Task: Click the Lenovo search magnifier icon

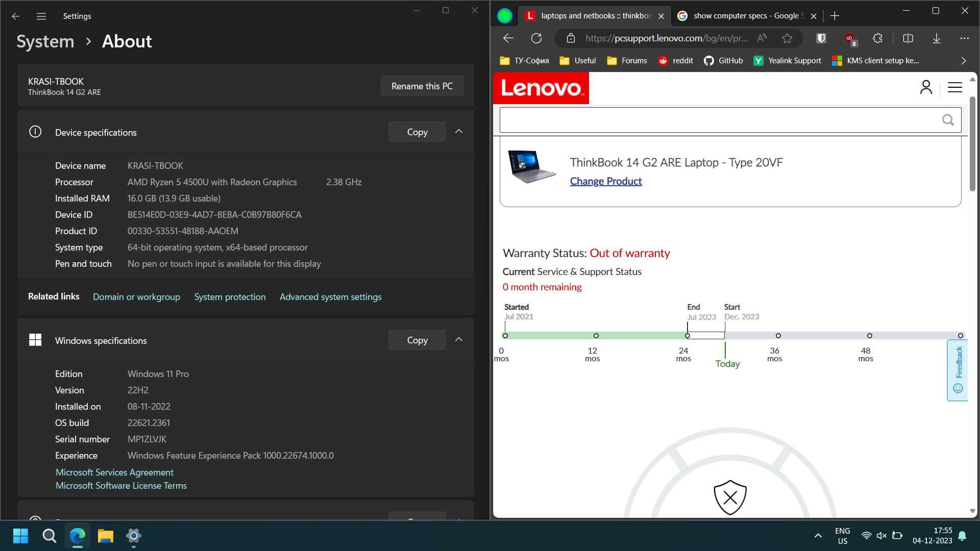Action: click(x=948, y=120)
